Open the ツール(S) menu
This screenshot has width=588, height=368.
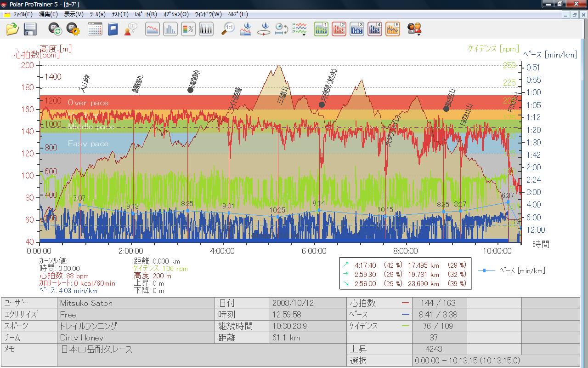[x=97, y=14]
